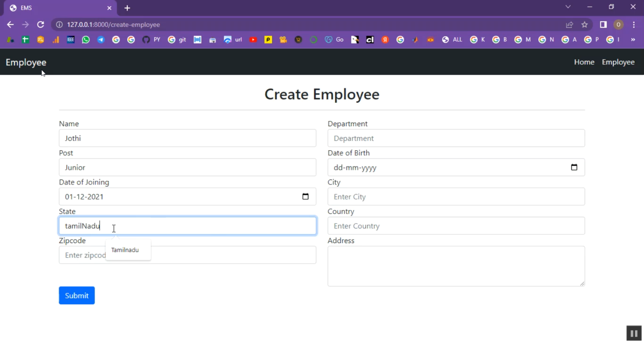Click into the Address text area
644x343 pixels.
[x=456, y=266]
